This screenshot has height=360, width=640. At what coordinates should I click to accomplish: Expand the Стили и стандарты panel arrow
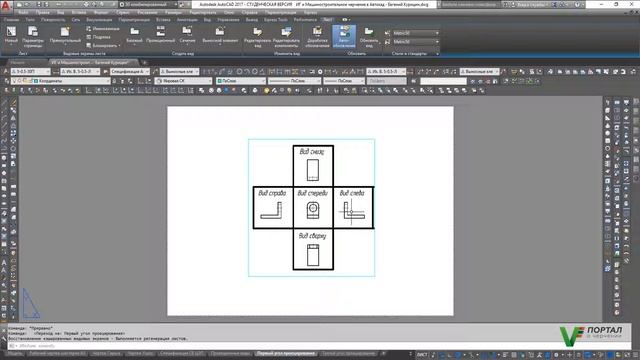[x=437, y=53]
